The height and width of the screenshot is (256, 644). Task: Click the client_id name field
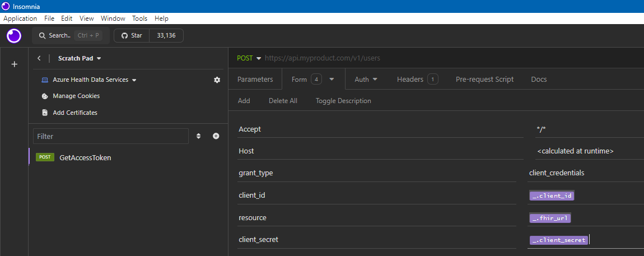point(377,195)
